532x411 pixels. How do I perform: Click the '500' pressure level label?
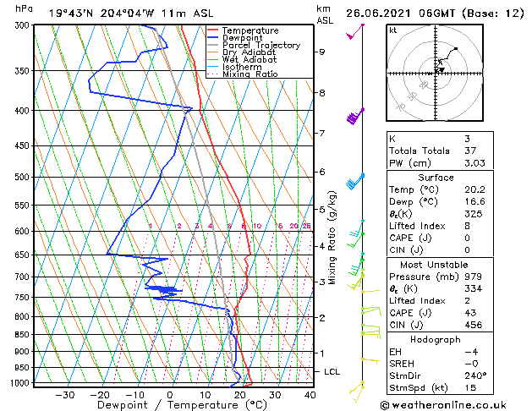point(24,177)
